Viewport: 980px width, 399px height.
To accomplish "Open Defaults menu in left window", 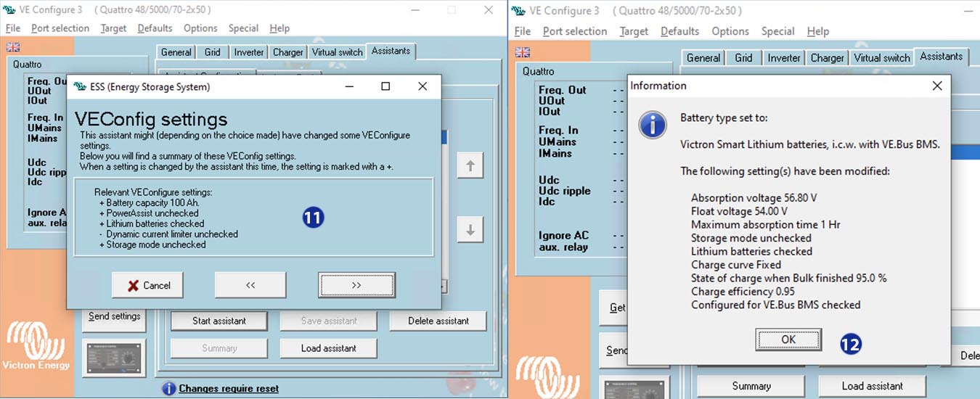I will coord(155,28).
